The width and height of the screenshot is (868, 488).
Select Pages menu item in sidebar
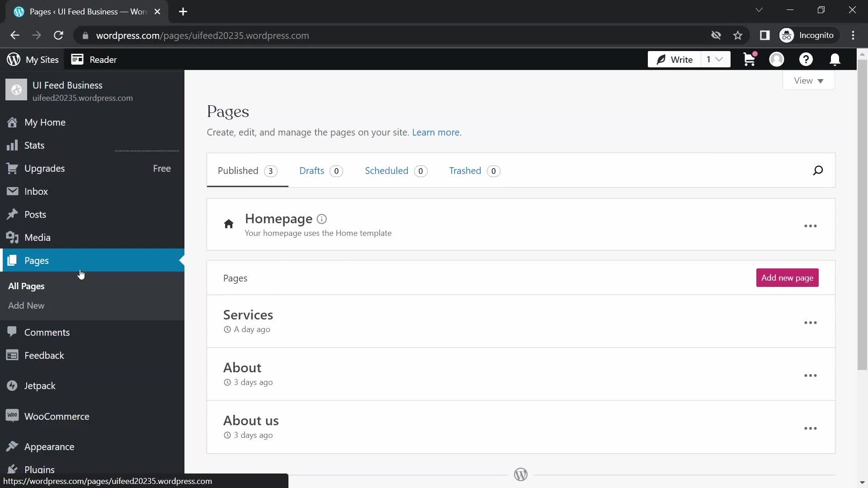[x=36, y=260]
